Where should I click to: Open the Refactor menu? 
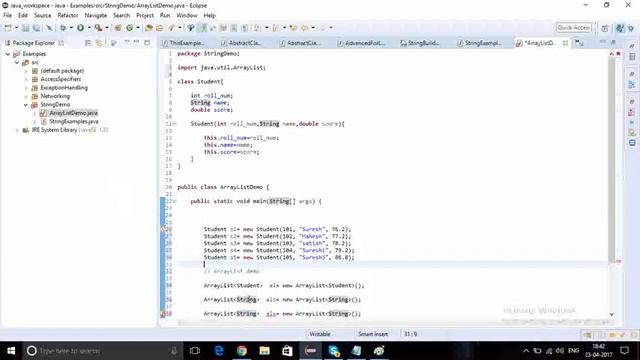[x=68, y=16]
